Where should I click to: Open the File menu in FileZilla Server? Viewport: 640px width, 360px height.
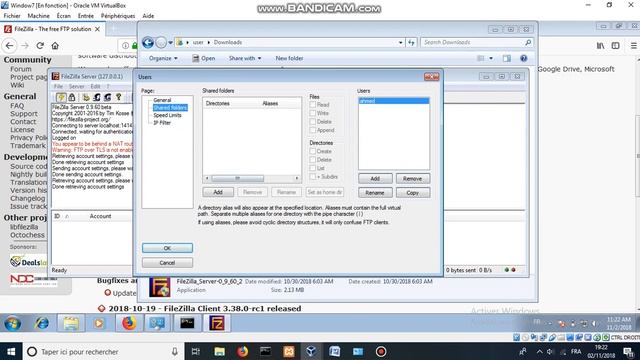(58, 87)
